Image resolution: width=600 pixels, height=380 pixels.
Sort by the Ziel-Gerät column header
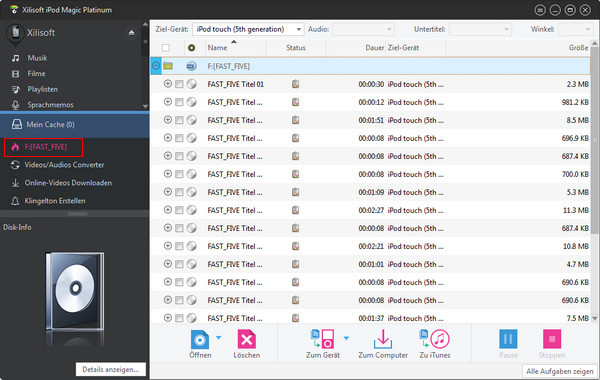point(403,48)
